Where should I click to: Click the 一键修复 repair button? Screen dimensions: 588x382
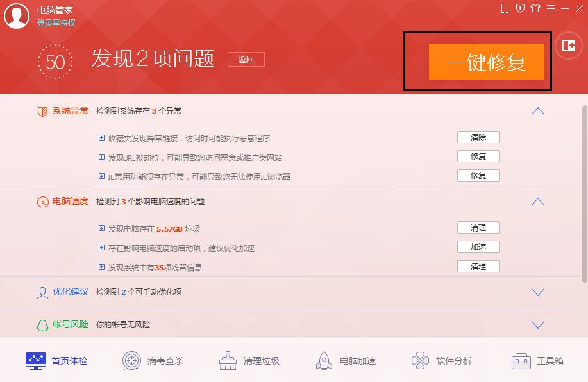click(487, 61)
